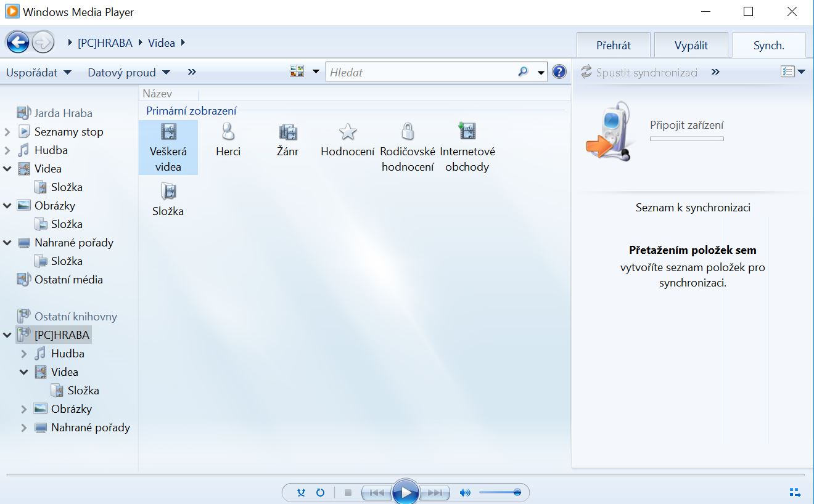Click the Hledat search field
The image size is (814, 504).
pos(422,72)
